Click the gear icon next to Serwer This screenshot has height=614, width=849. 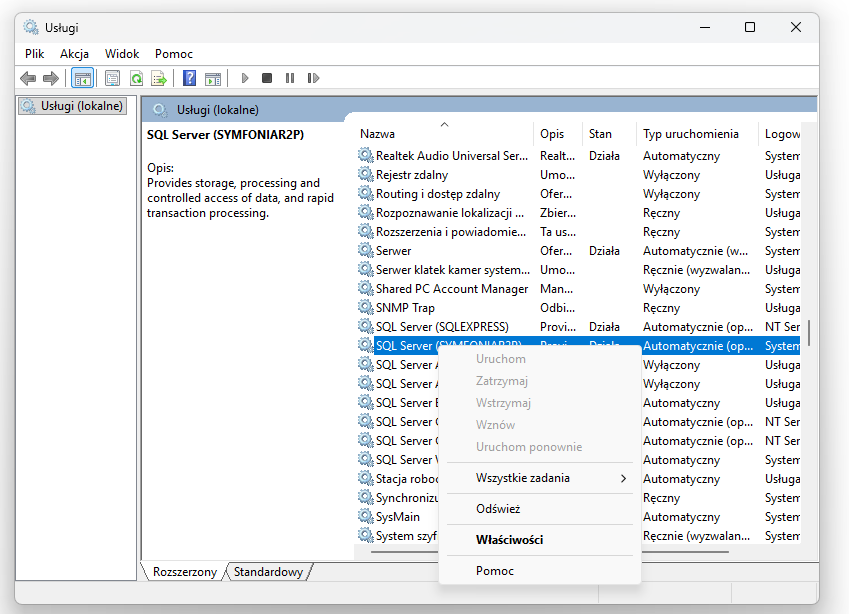click(x=366, y=251)
